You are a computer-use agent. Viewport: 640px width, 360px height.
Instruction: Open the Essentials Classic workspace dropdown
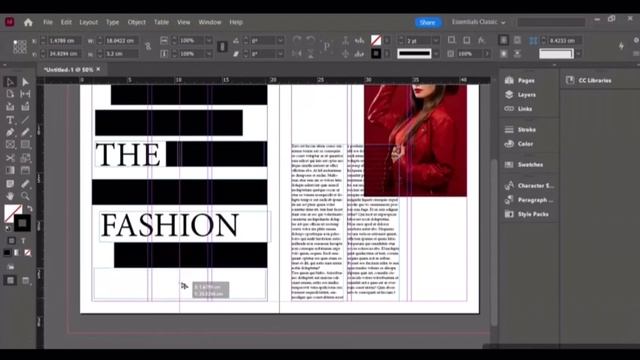(478, 22)
